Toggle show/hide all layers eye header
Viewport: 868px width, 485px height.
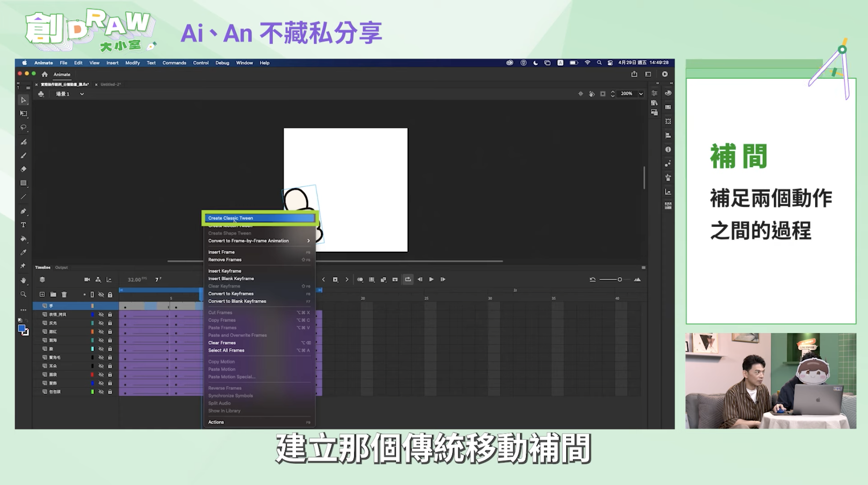click(101, 294)
